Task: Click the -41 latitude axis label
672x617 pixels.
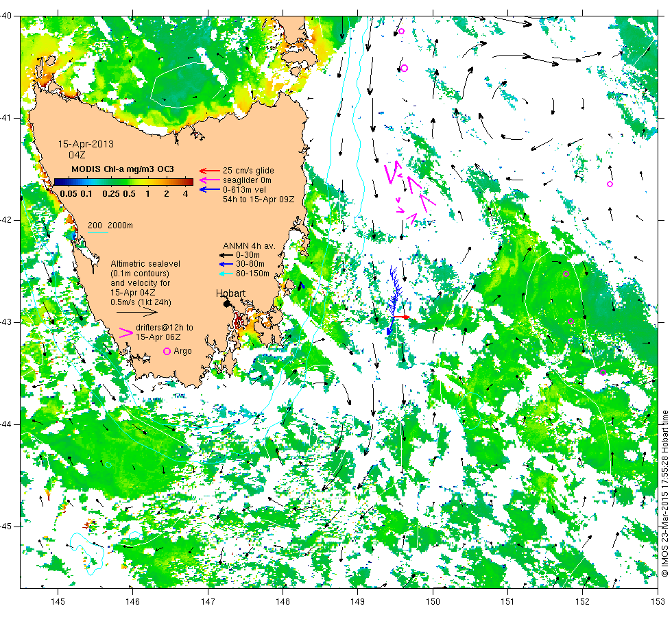Action: pos(6,118)
